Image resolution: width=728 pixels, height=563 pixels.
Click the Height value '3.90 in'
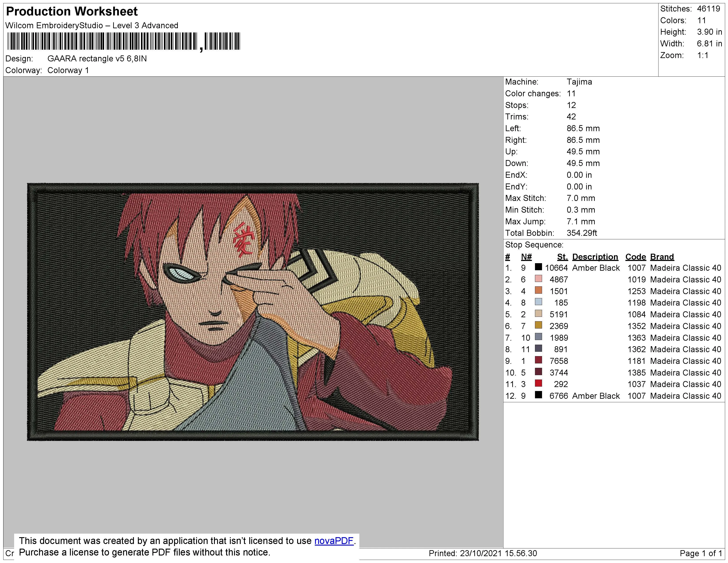709,32
